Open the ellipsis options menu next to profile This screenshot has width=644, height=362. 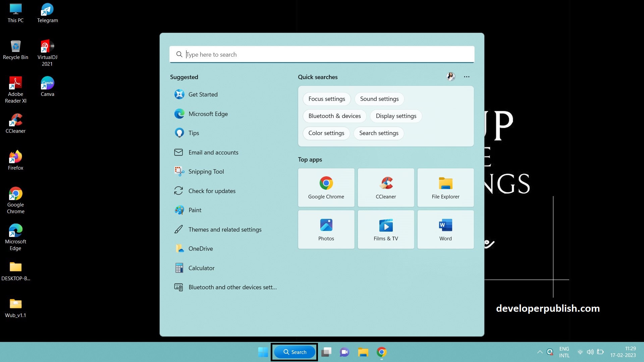pos(467,77)
